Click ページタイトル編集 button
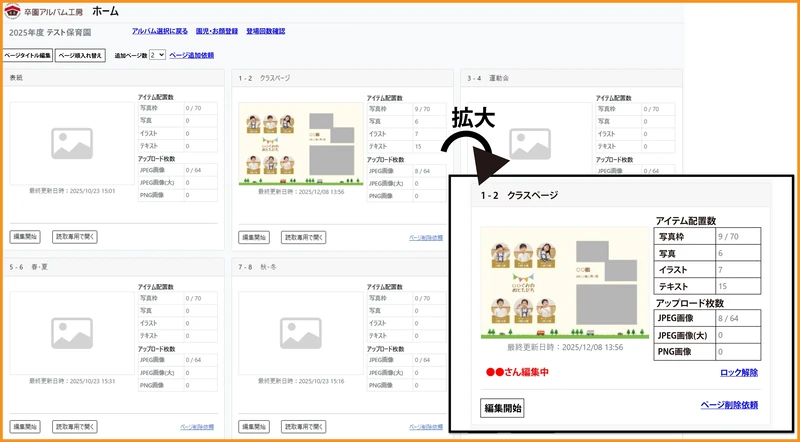This screenshot has width=800, height=442. (28, 56)
